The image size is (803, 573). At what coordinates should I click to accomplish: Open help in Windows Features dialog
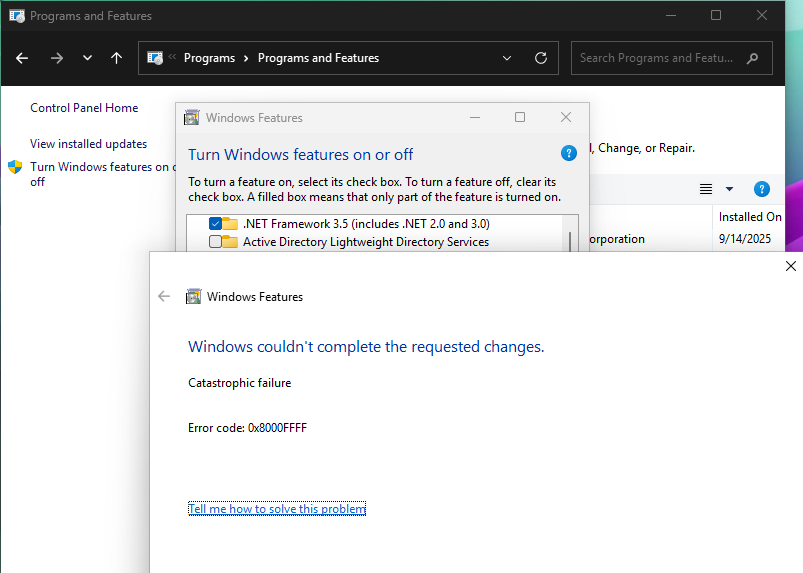pos(569,153)
